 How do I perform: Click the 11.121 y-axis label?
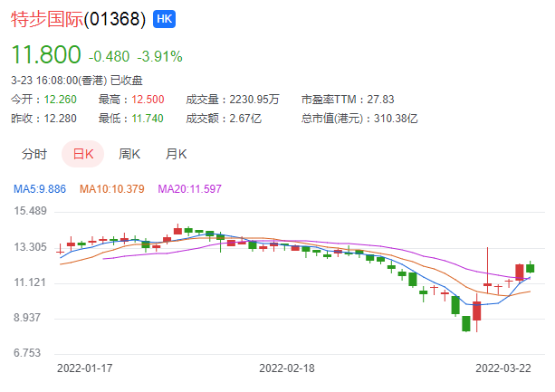(x=30, y=282)
